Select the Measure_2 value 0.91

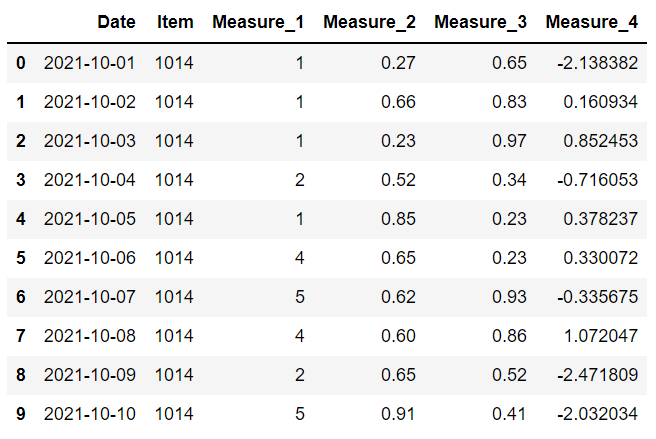[x=399, y=411]
